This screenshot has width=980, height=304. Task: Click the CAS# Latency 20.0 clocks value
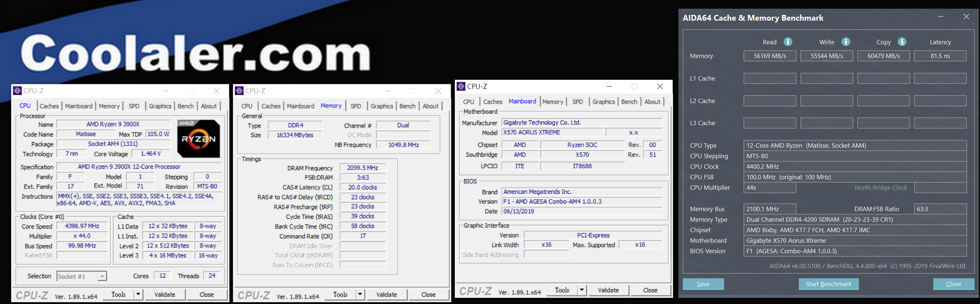coord(362,187)
